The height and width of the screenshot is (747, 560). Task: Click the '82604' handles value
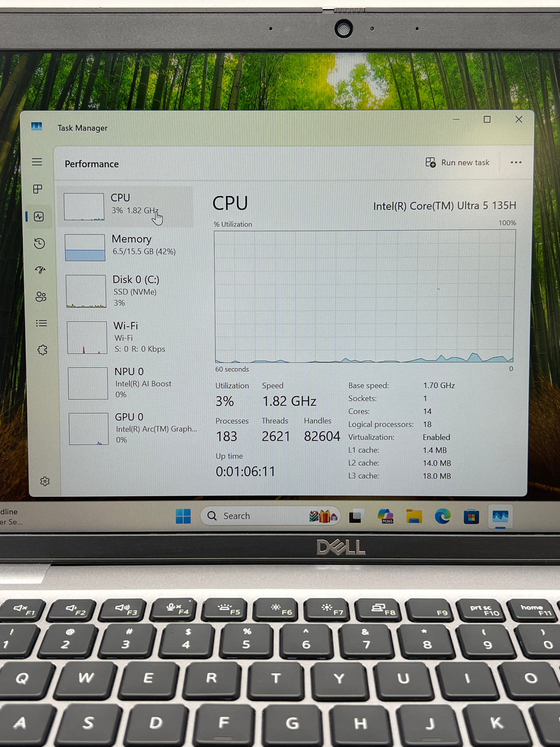(322, 436)
